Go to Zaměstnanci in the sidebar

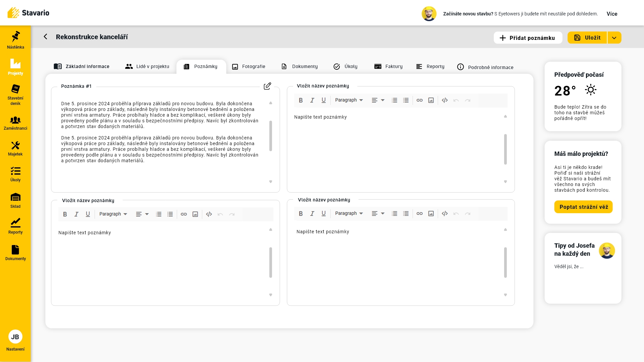(15, 123)
